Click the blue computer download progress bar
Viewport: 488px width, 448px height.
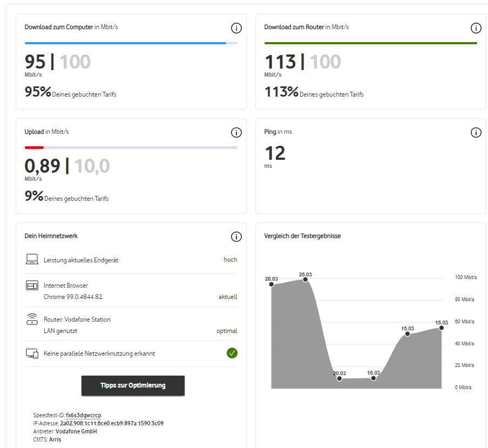pos(125,43)
